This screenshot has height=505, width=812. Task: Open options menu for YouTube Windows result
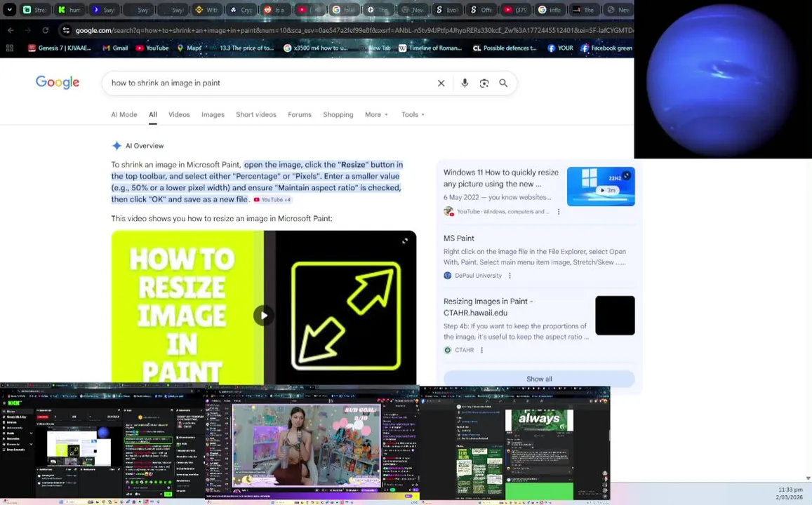coord(558,212)
